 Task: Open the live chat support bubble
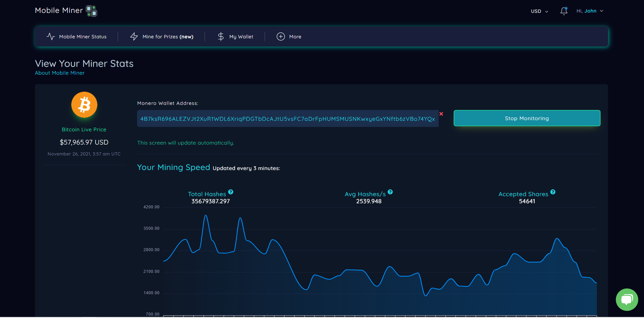pos(627,300)
